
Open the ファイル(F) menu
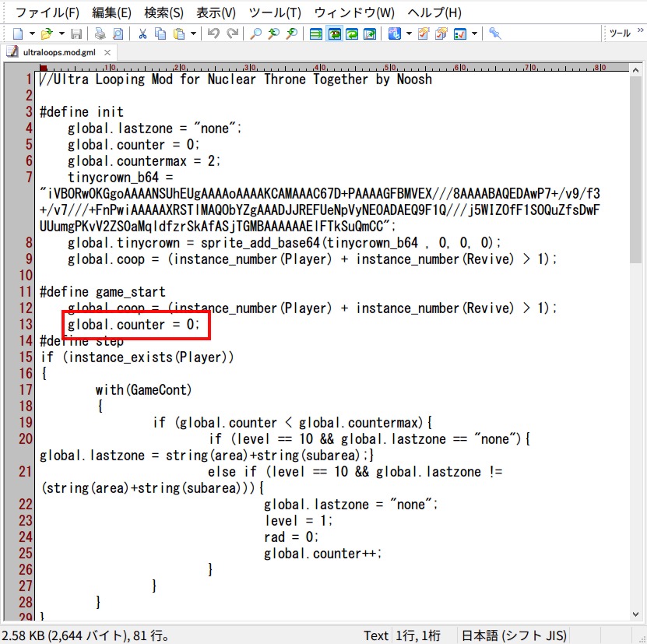[x=47, y=12]
